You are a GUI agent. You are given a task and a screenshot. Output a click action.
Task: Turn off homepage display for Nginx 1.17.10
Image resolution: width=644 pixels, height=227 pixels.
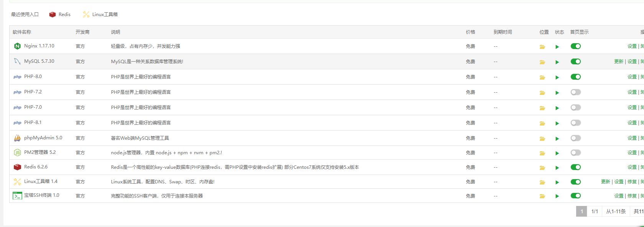pos(576,46)
